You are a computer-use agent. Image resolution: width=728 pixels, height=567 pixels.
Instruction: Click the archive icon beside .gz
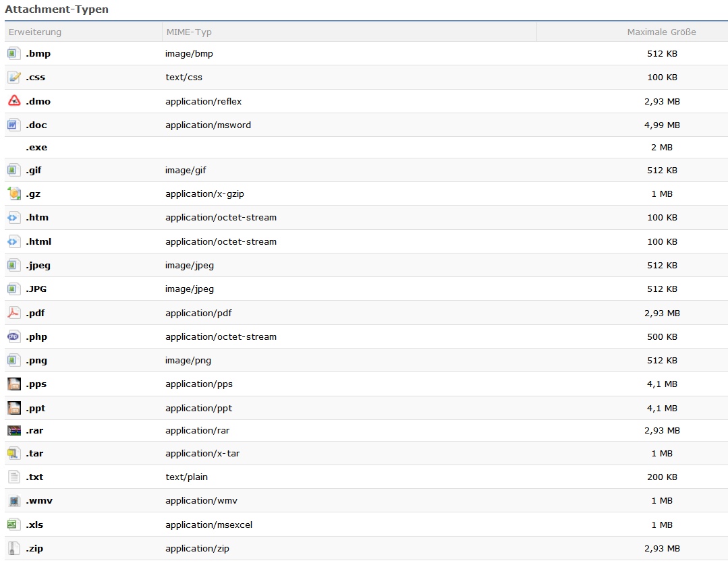pos(13,194)
